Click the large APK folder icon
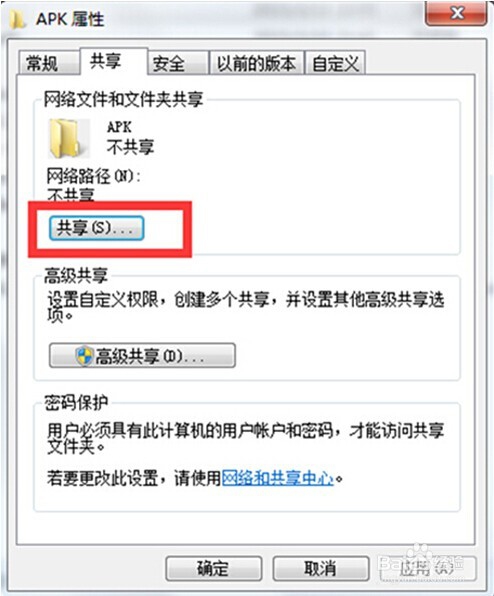 [x=69, y=138]
